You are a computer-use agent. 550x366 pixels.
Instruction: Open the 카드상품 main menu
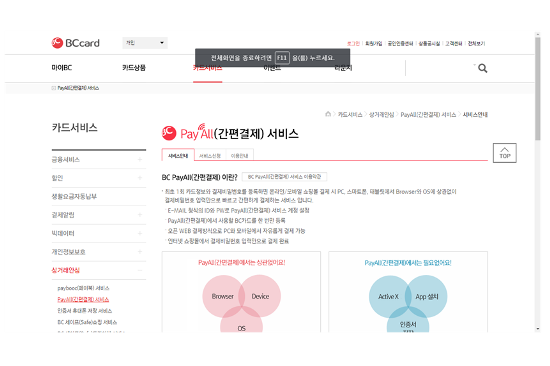pos(134,68)
